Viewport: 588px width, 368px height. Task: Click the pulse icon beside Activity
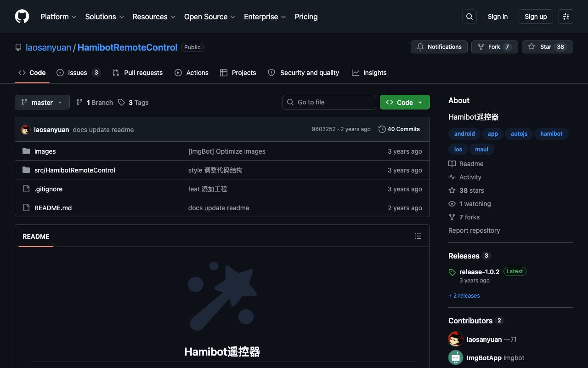452,177
